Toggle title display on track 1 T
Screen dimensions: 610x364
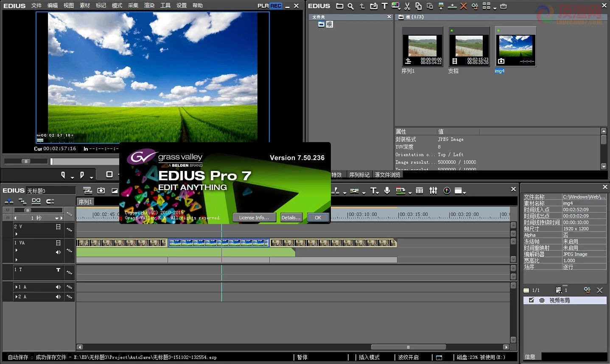click(x=58, y=270)
